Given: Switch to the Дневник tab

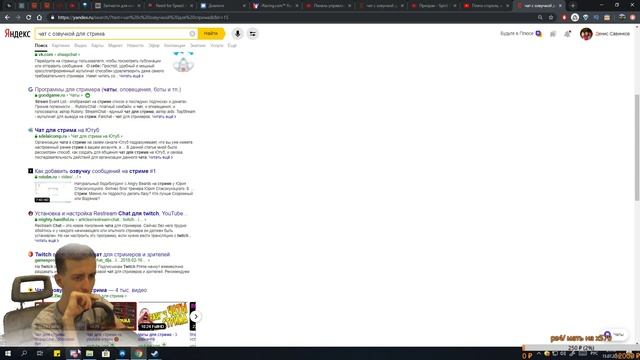Looking at the screenshot, I should coord(222,6).
